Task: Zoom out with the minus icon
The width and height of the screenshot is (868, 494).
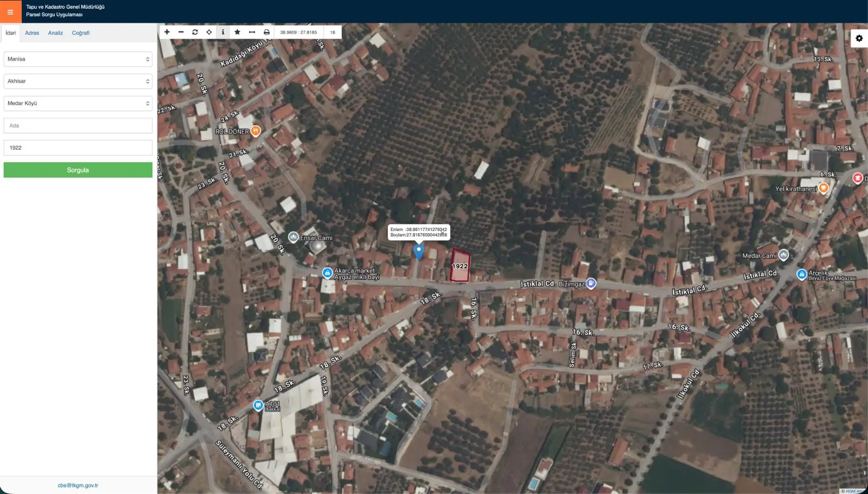Action: [181, 32]
